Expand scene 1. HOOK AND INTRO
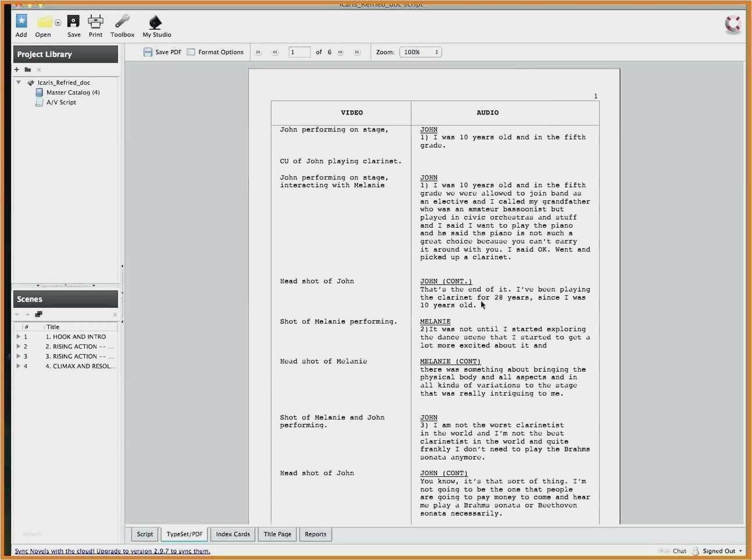This screenshot has width=752, height=560. 19,336
